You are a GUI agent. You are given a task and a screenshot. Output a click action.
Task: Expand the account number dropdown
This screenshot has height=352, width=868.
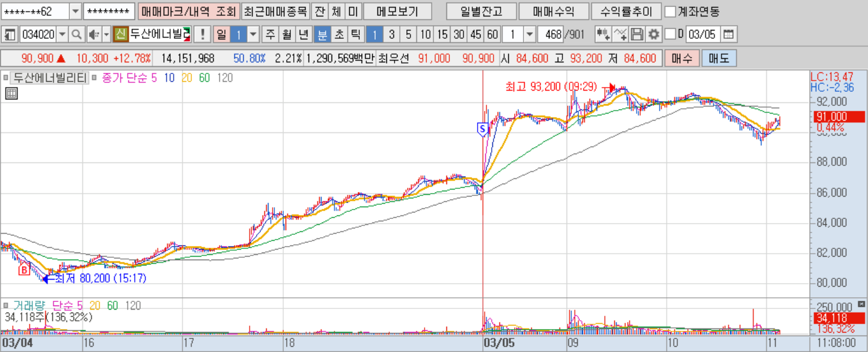point(76,11)
